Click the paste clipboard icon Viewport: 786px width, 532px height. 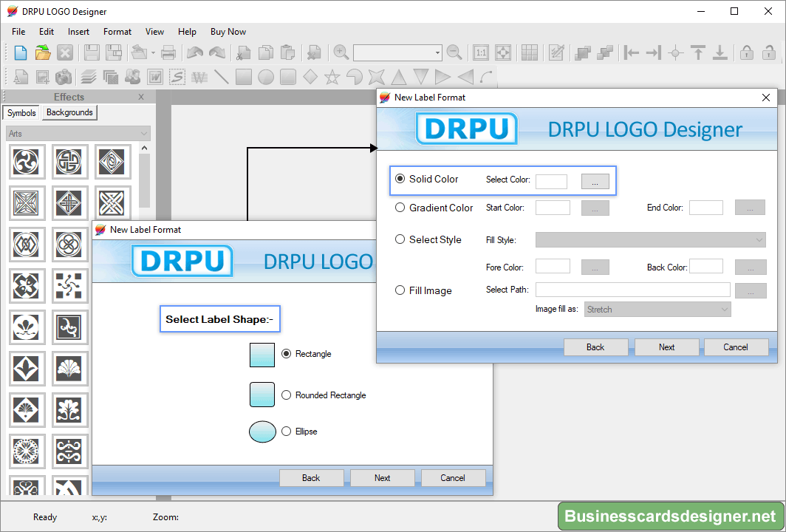[287, 52]
